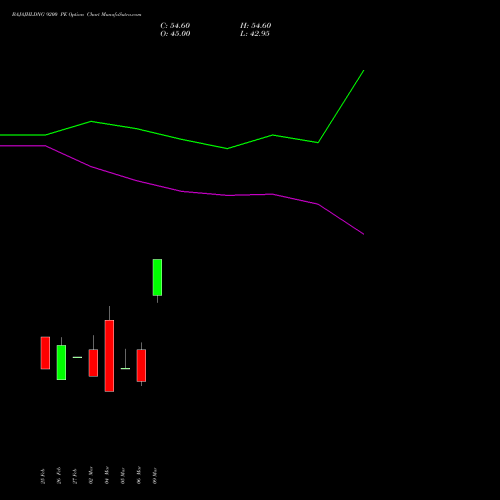
Task: Click the '04 Mar' date label
Action: click(107, 475)
